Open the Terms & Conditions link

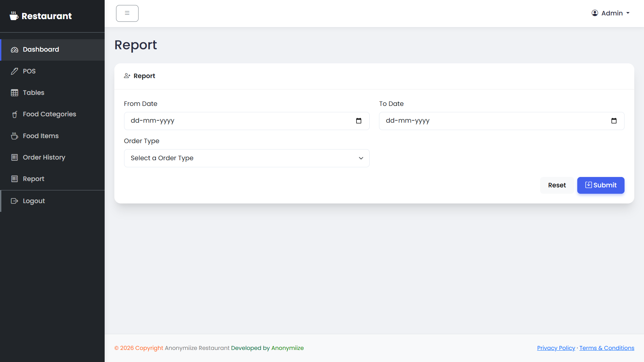607,348
